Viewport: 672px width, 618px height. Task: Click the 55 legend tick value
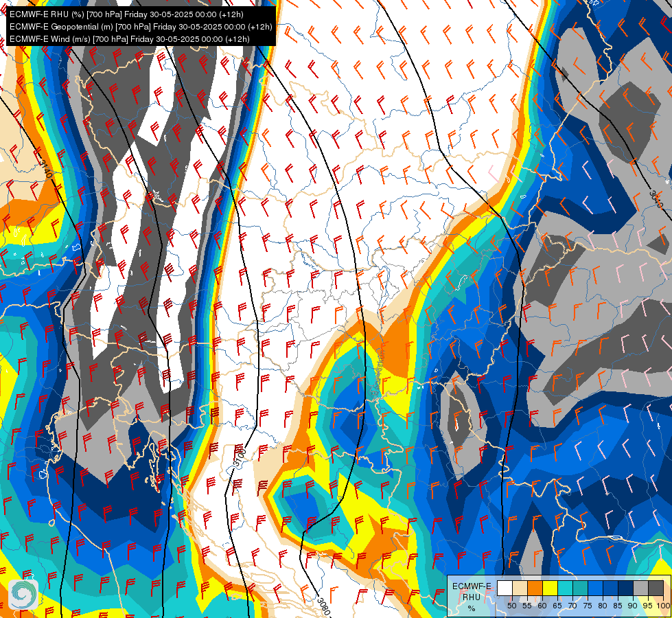[527, 606]
